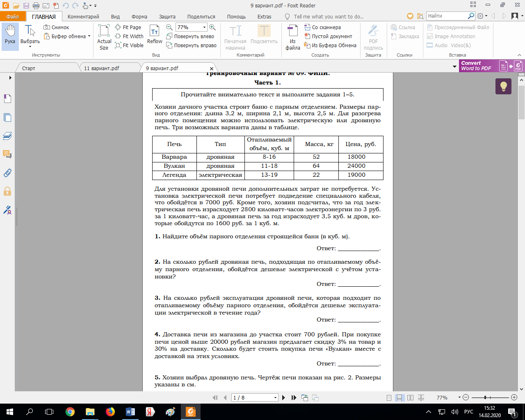Open the Помощь ribbon tab
The width and height of the screenshot is (525, 420).
tap(237, 17)
